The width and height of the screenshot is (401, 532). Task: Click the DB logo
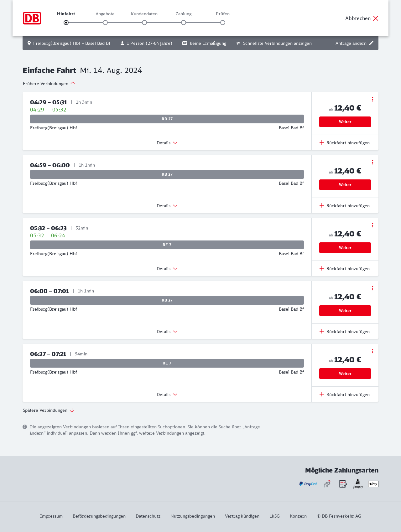[32, 18]
